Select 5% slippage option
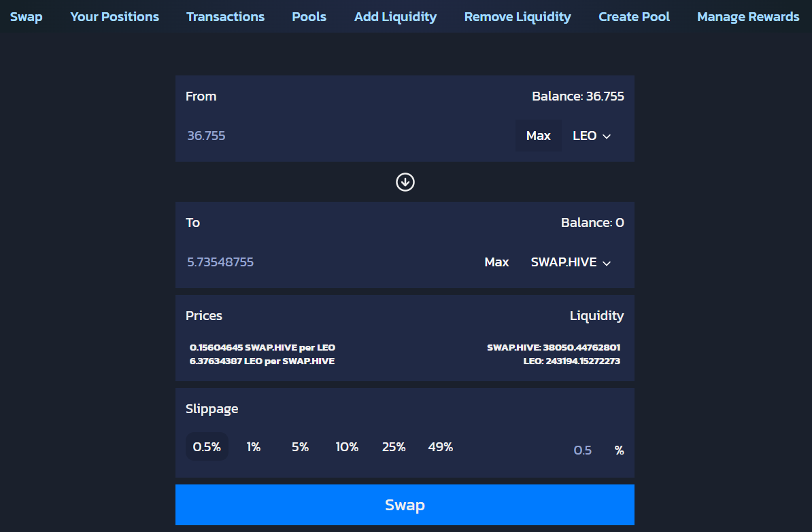The image size is (812, 532). (300, 447)
